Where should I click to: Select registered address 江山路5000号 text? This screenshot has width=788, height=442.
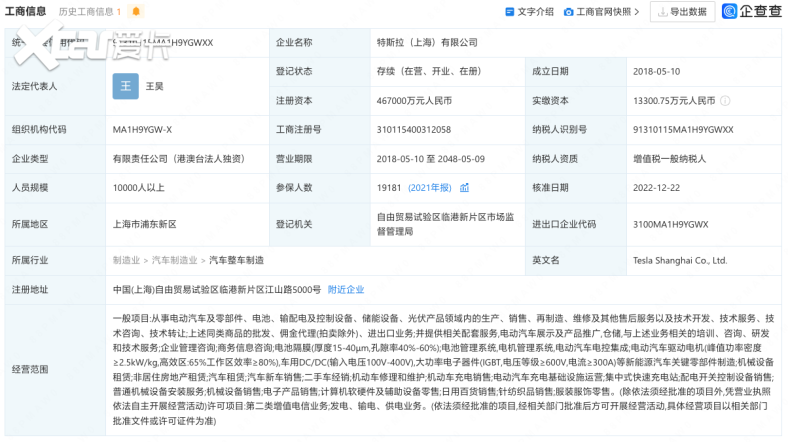point(217,290)
